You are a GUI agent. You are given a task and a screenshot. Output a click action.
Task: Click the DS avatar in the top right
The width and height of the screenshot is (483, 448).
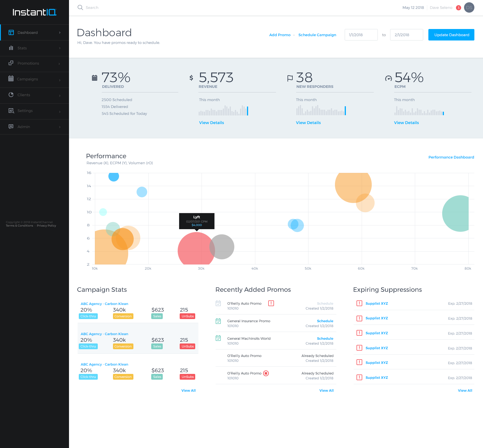coord(469,7)
